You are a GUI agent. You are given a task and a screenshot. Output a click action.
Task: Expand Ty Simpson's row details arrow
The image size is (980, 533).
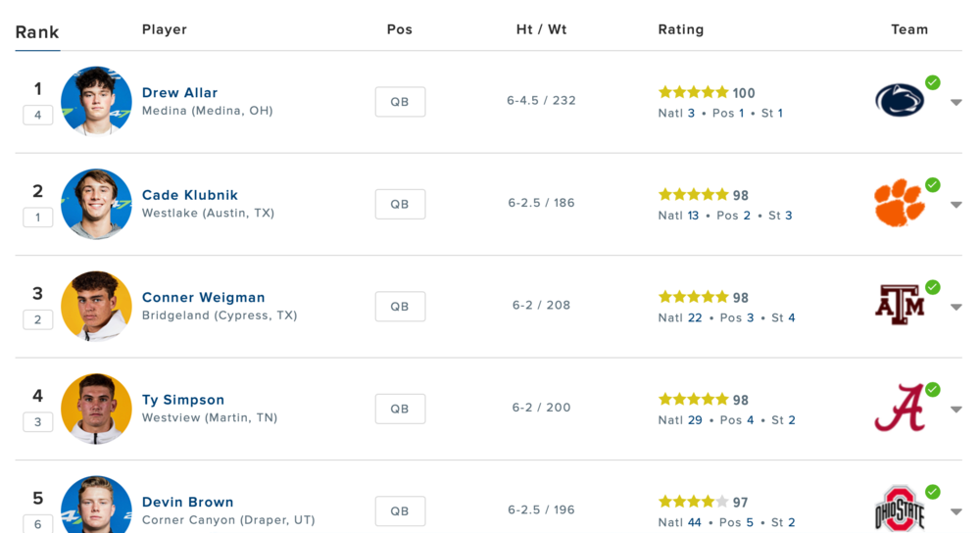click(x=956, y=410)
